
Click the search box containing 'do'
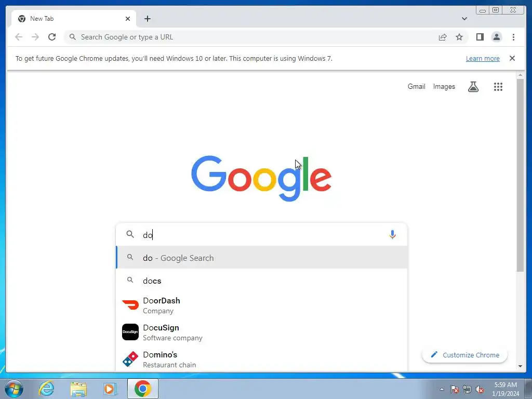[x=261, y=234]
